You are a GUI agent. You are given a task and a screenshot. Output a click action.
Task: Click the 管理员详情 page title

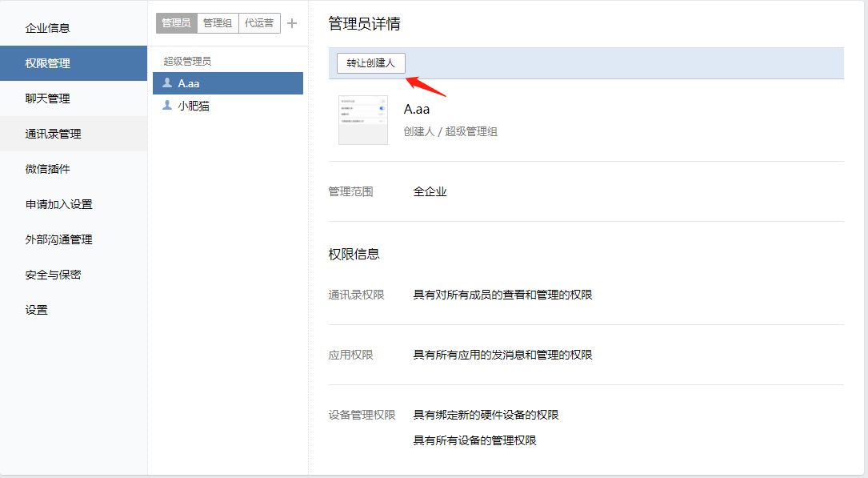(364, 24)
